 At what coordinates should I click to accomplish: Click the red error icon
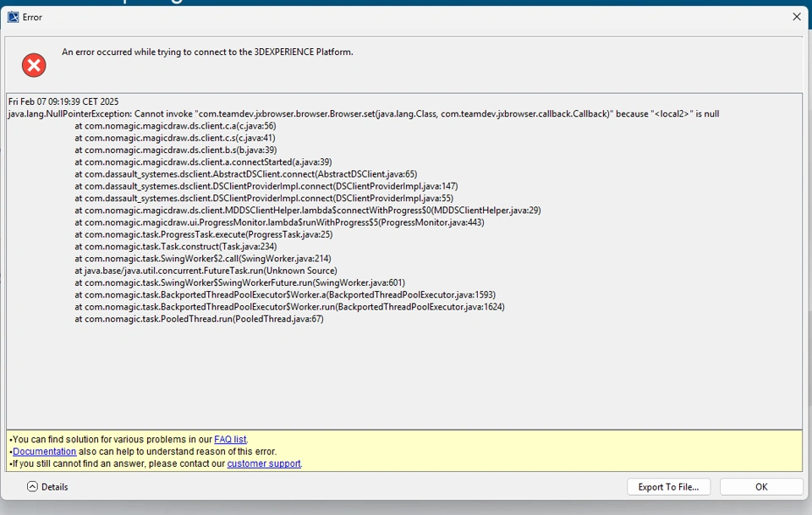coord(34,65)
